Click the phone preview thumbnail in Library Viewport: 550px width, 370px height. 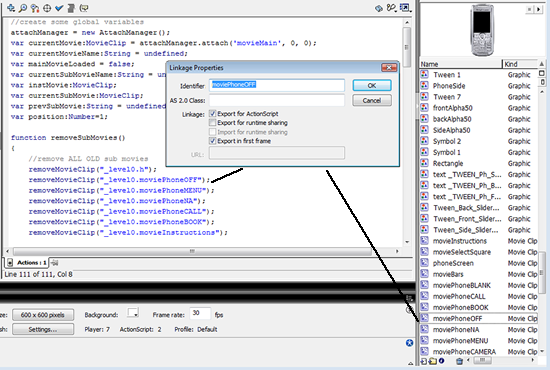[x=482, y=30]
